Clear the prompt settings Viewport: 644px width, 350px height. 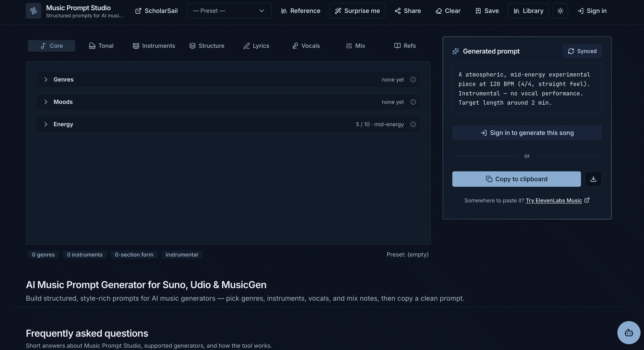pos(448,11)
